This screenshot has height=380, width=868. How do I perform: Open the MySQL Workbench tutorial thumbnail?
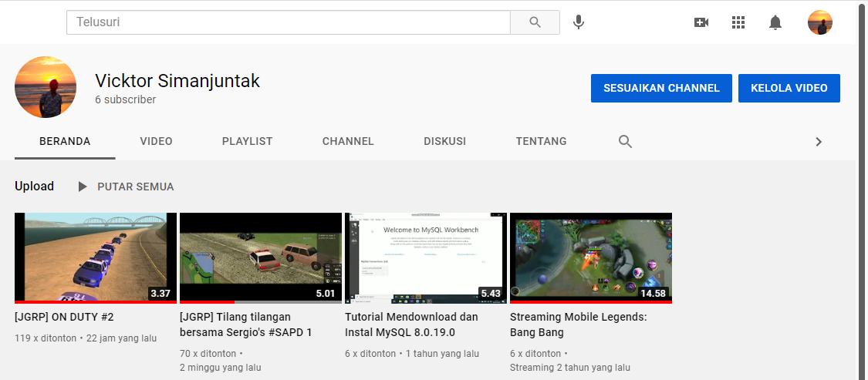[x=426, y=258]
